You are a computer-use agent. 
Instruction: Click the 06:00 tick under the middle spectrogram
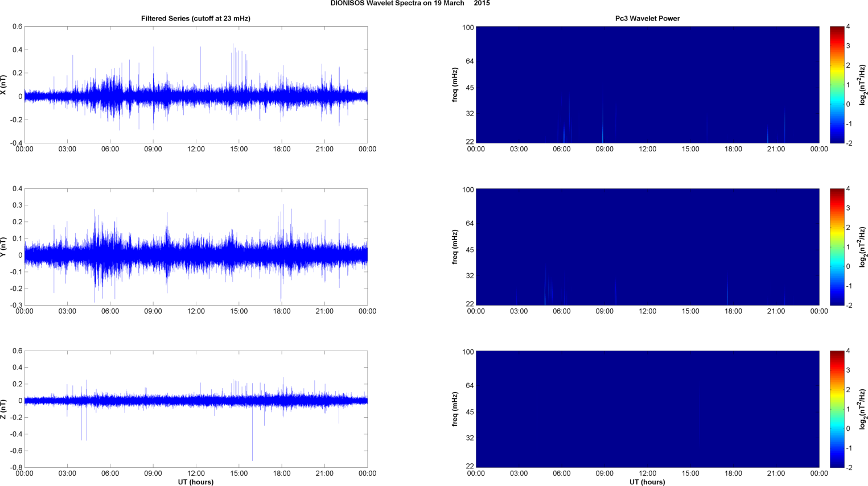562,311
